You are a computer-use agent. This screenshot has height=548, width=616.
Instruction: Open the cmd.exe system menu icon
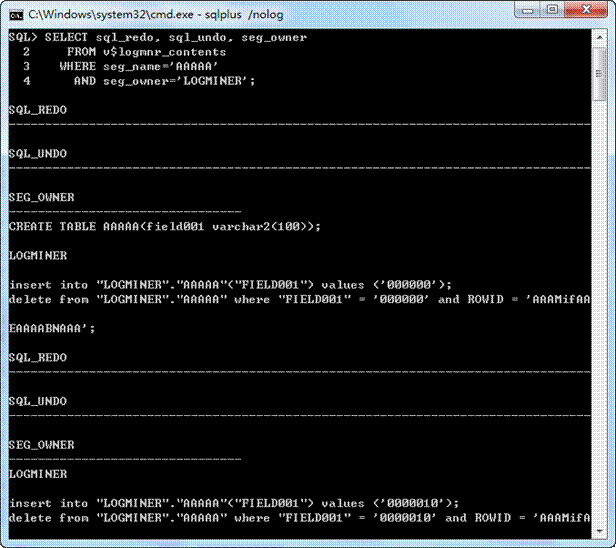[16, 15]
